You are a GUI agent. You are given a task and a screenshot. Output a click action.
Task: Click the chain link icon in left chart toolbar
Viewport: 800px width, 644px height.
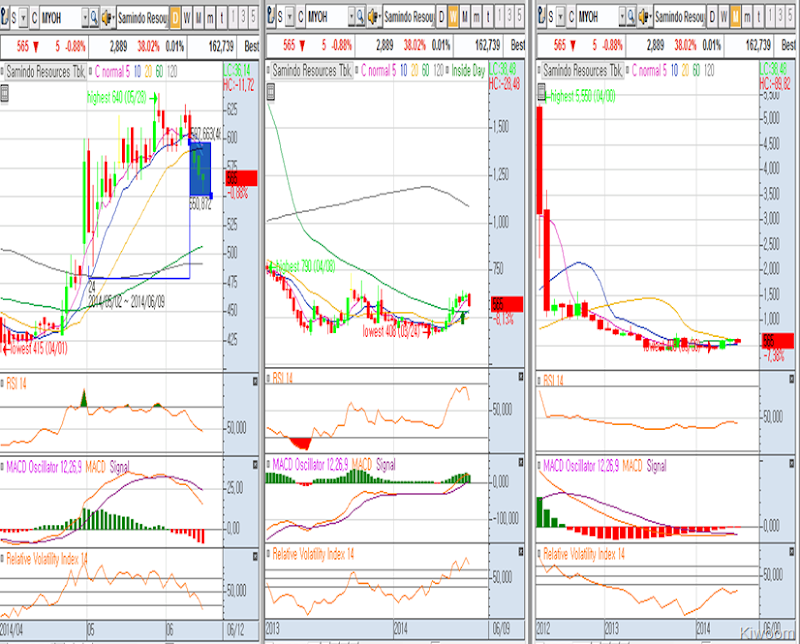[x=4, y=18]
